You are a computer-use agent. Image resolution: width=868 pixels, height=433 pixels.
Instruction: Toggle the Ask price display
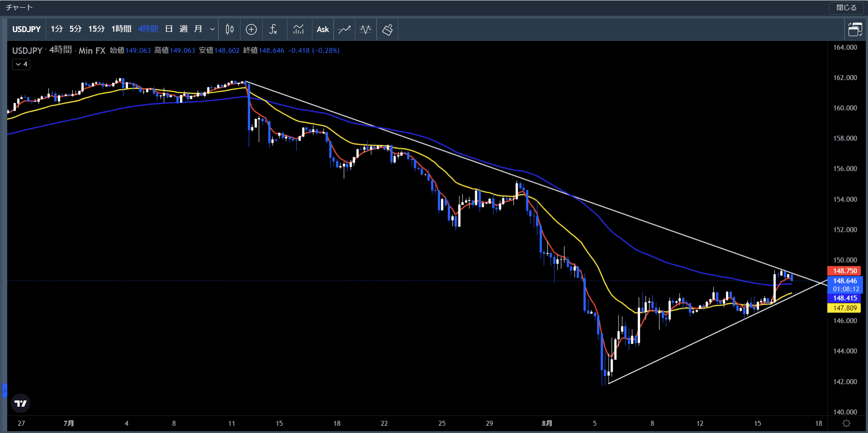coord(323,29)
